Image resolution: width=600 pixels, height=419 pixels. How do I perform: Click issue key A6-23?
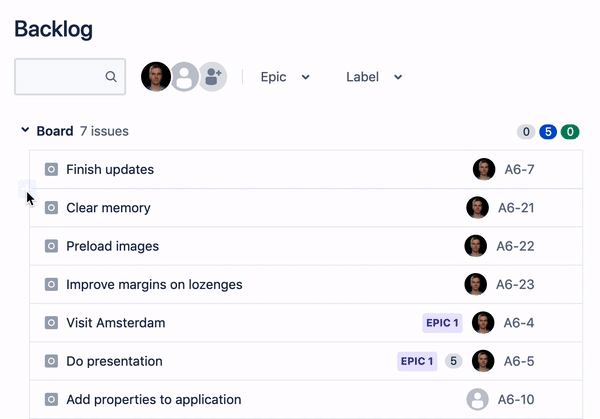coord(515,284)
